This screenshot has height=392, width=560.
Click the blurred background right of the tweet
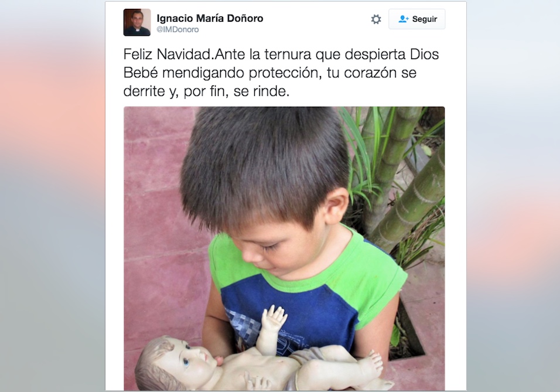pos(513,196)
